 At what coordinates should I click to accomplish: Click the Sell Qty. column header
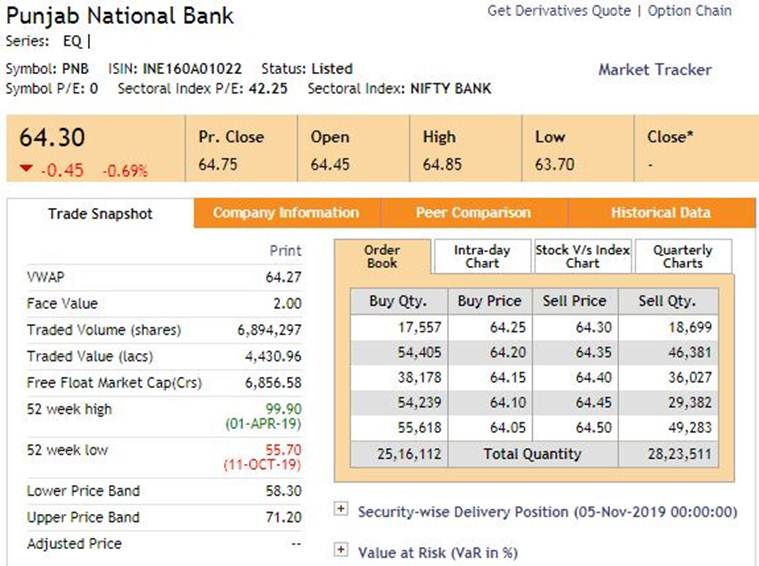tap(667, 301)
